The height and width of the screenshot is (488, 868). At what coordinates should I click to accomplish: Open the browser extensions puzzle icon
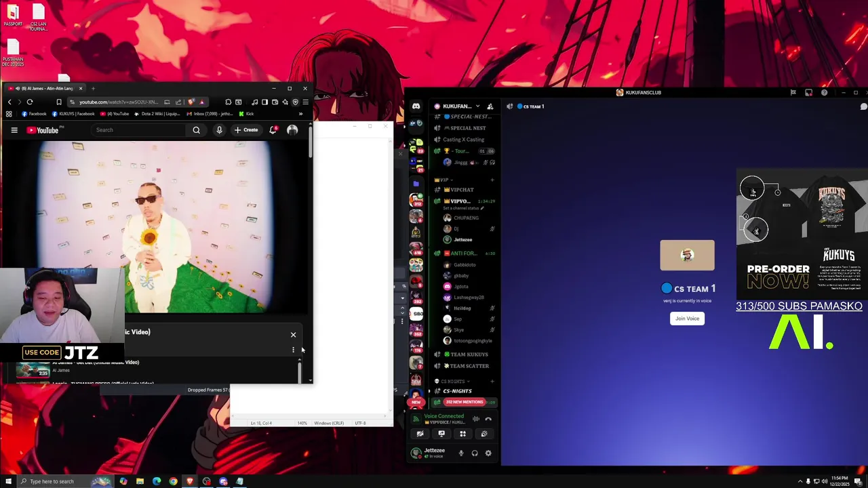point(228,102)
